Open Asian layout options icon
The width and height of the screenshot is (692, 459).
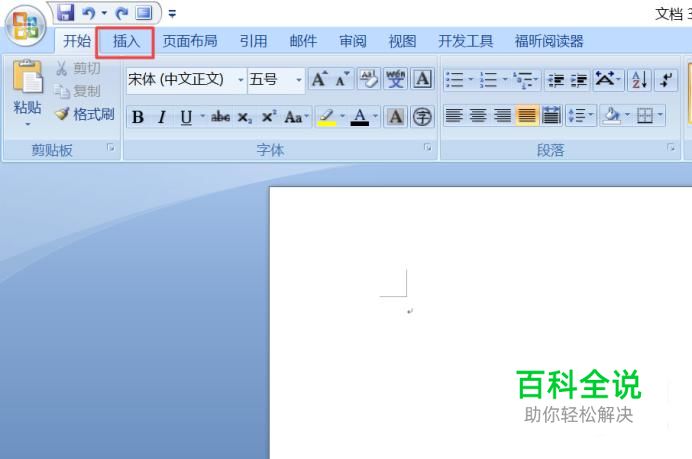(x=605, y=79)
